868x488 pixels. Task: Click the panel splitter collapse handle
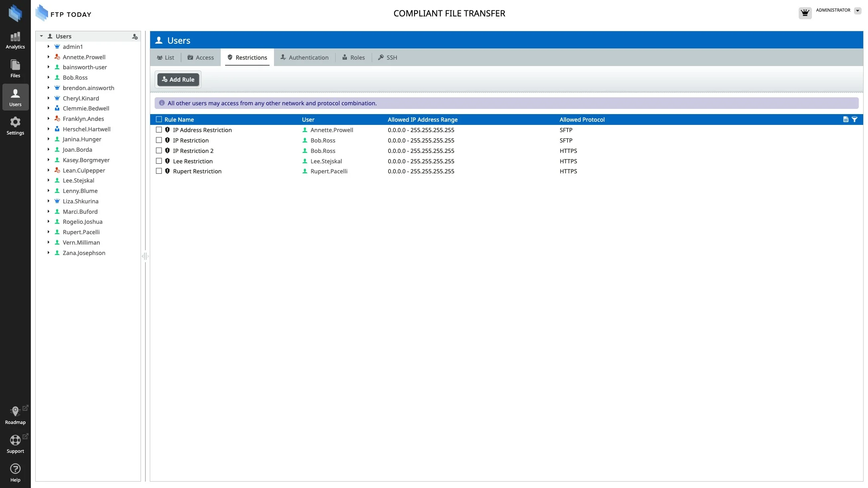pyautogui.click(x=145, y=256)
